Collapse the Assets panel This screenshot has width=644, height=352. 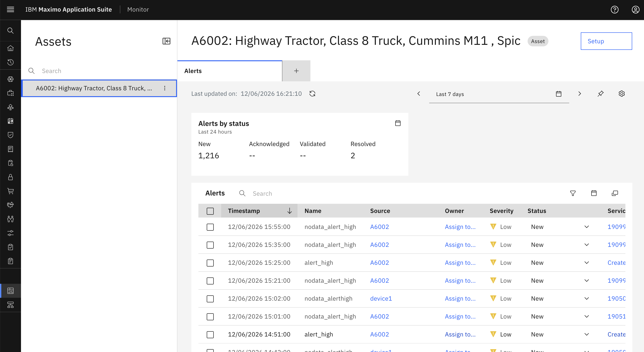166,41
